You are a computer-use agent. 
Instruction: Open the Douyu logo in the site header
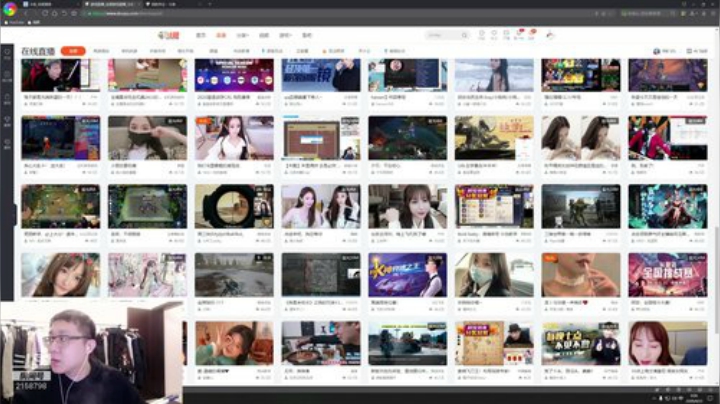tap(169, 35)
